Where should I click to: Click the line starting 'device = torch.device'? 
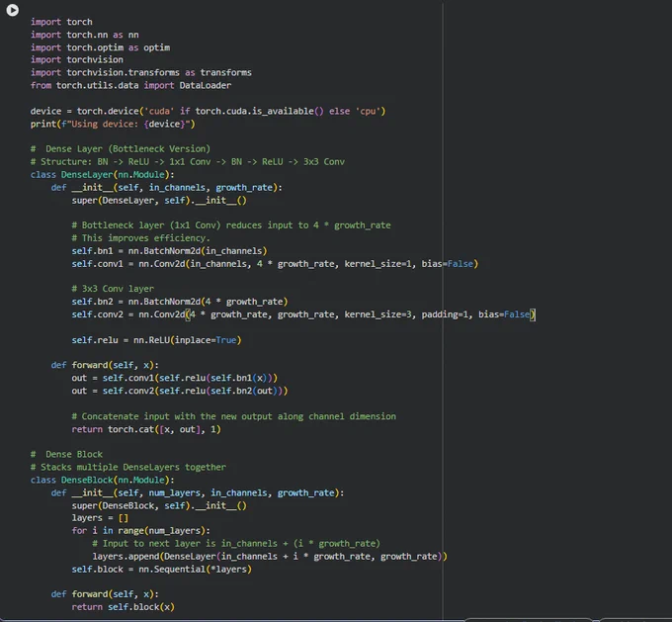[208, 111]
